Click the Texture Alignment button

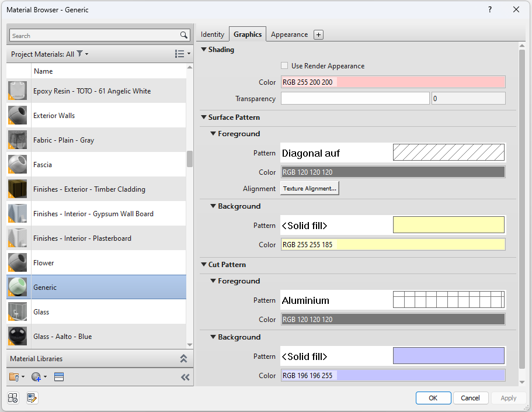coord(310,189)
